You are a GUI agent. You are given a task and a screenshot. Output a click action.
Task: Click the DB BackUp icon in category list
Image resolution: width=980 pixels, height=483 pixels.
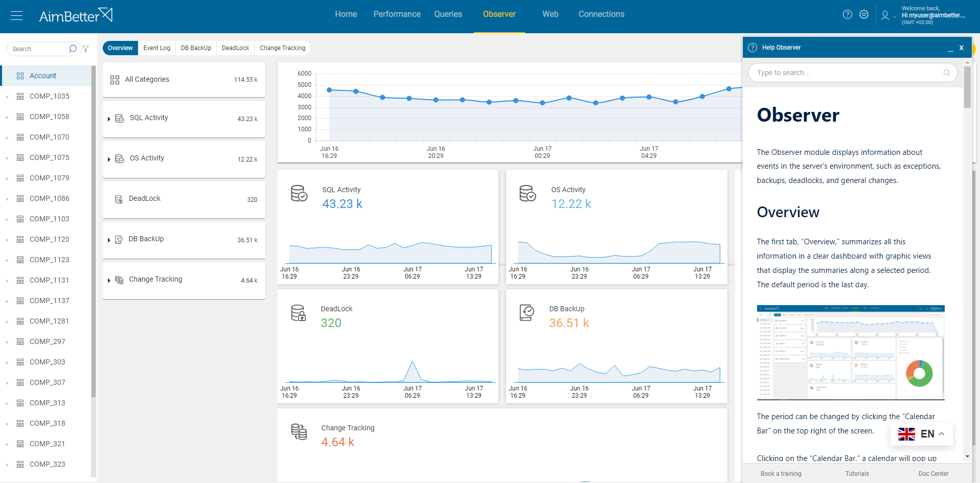click(119, 239)
